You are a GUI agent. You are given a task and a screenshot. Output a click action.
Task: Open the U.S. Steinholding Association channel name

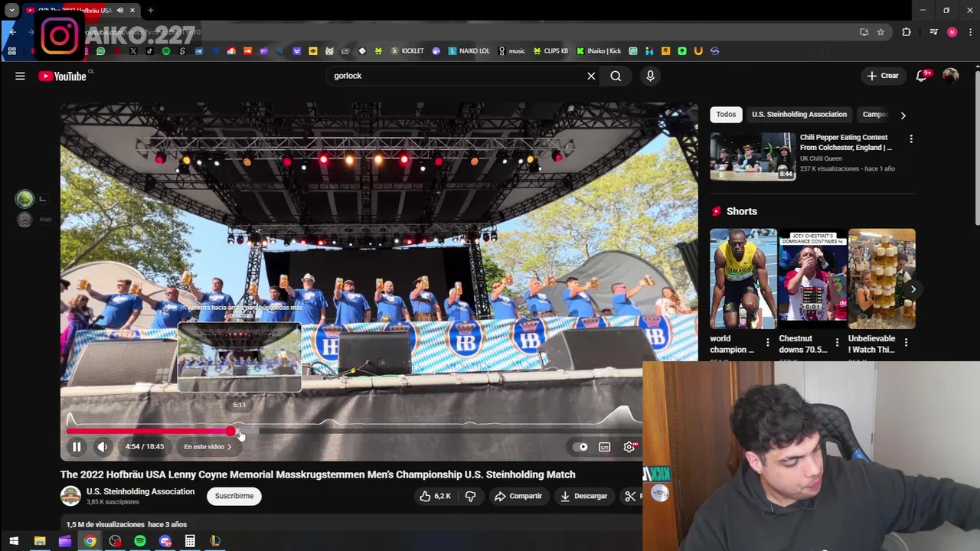tap(140, 491)
